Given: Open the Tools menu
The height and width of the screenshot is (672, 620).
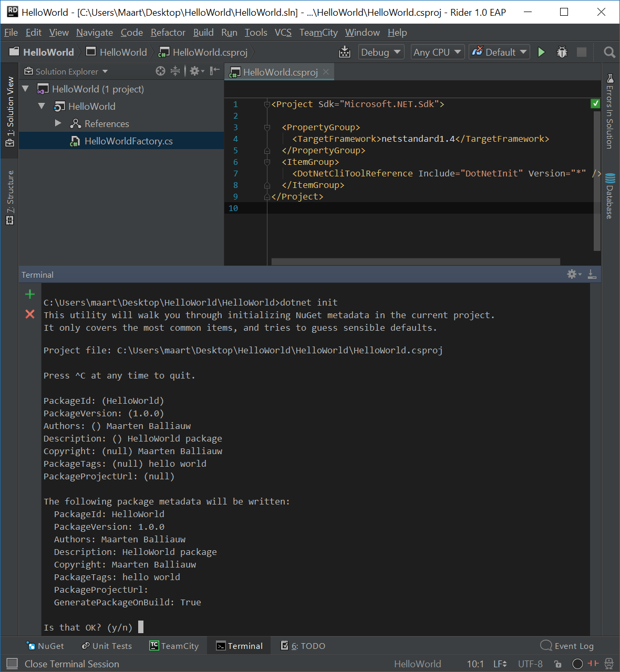Looking at the screenshot, I should (256, 33).
